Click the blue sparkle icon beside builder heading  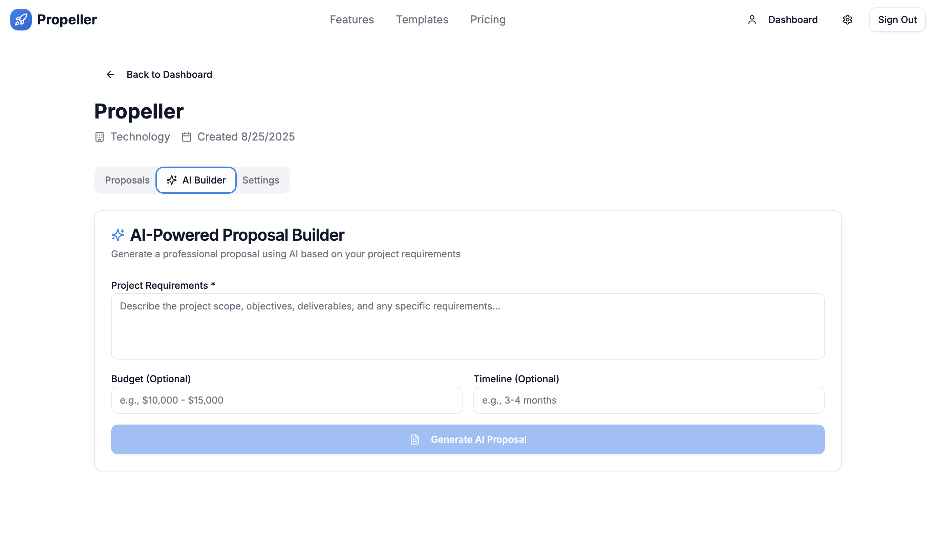[118, 235]
